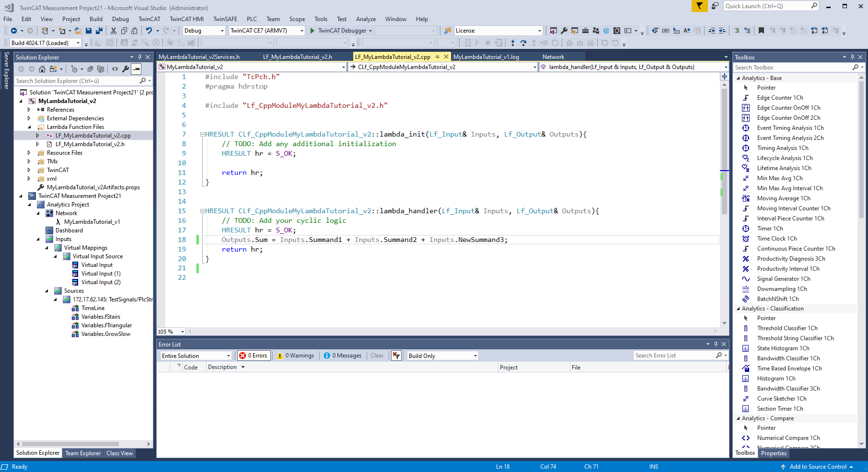Select Virtual Input (2) tree item

pyautogui.click(x=101, y=282)
